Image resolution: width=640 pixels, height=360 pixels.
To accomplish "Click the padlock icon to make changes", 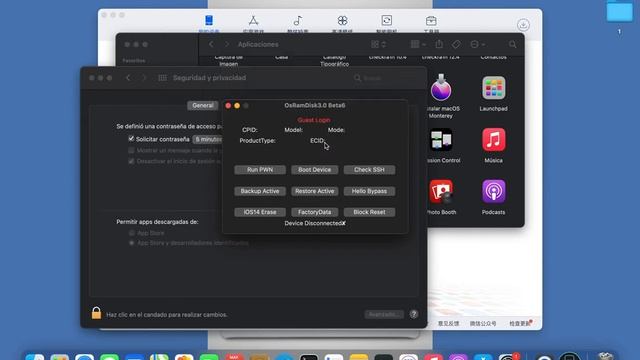I will 96,313.
